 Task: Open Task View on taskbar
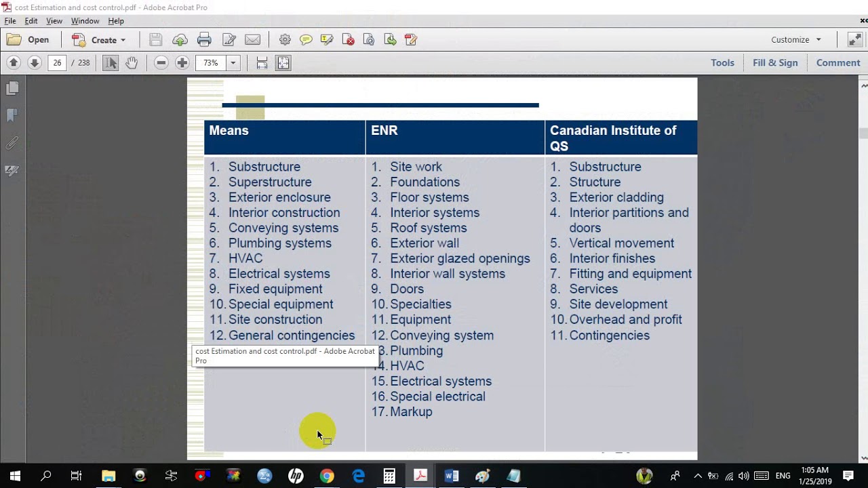[x=77, y=476]
